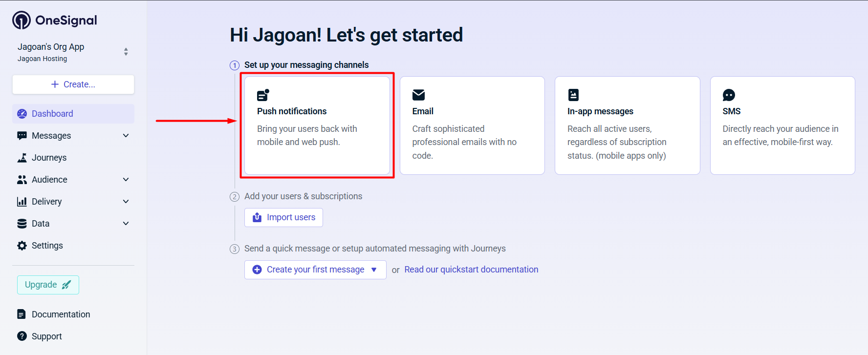868x355 pixels.
Task: Open Read our quickstart documentation link
Action: pos(471,270)
